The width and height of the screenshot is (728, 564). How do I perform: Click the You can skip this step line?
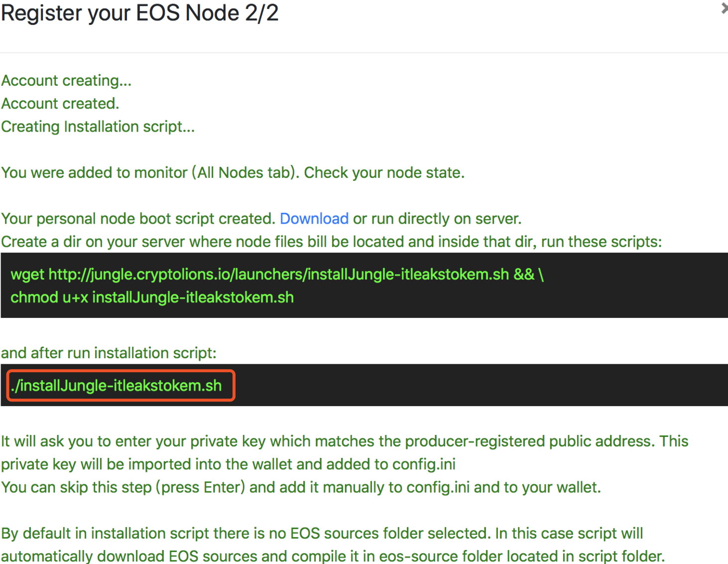[x=301, y=487]
